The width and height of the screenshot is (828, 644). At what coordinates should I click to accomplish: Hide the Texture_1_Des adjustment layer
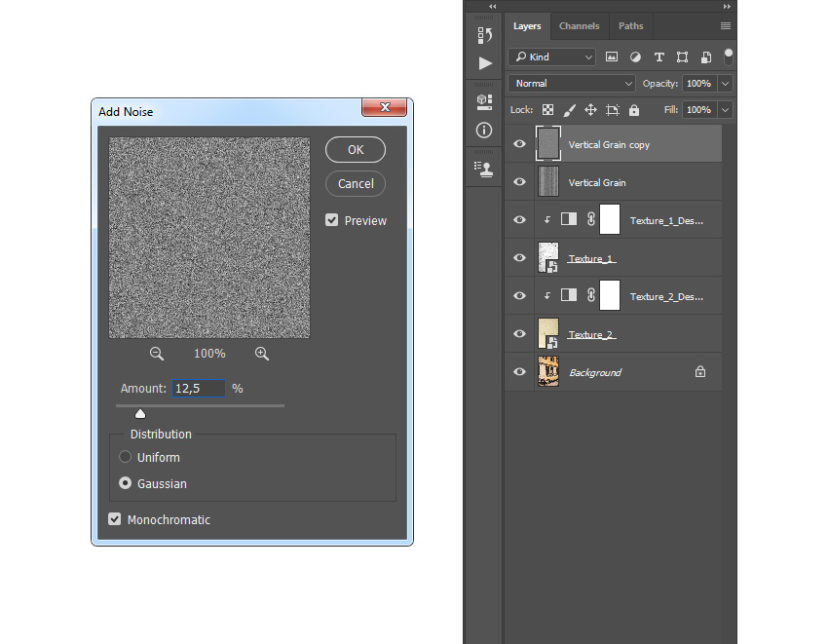tap(519, 220)
